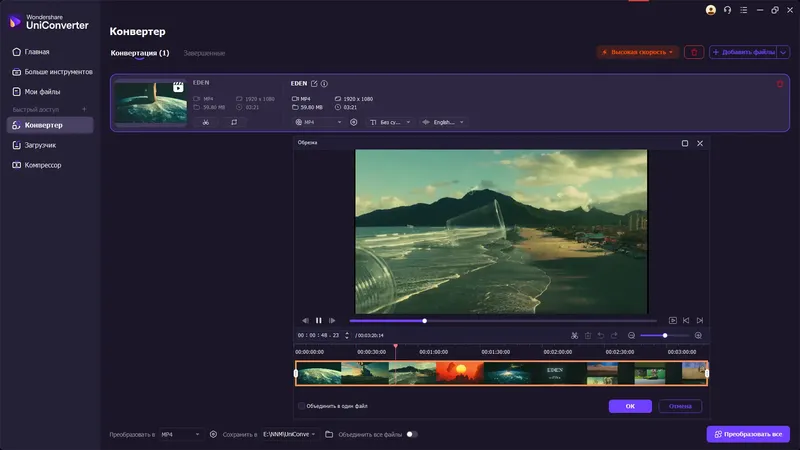The width and height of the screenshot is (800, 450).
Task: Click the right trim handle of clip
Action: tap(707, 373)
